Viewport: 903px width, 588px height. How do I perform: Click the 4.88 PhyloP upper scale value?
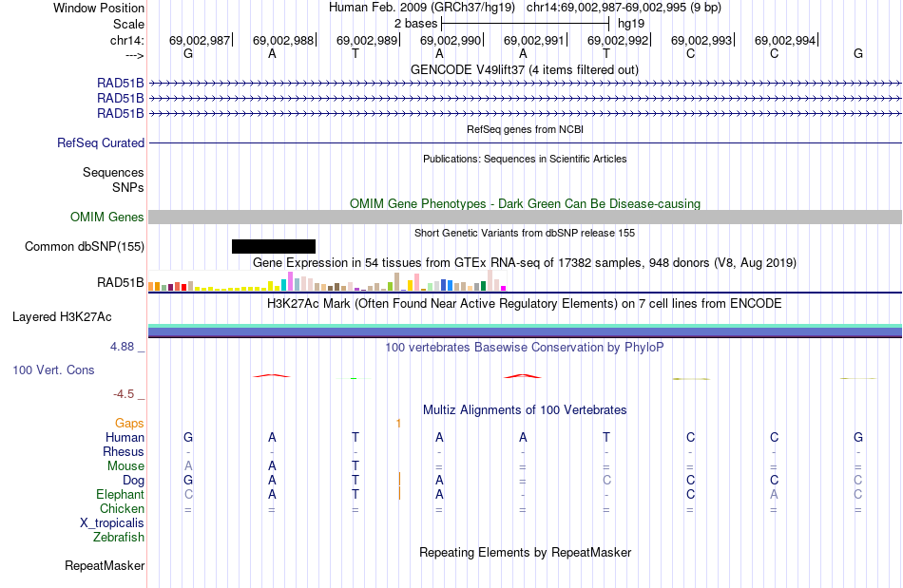[x=122, y=347]
